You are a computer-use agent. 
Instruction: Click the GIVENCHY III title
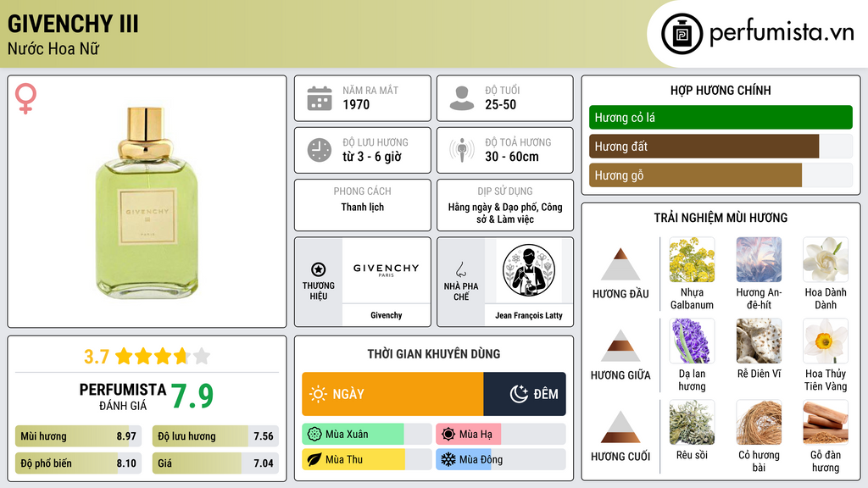73,24
